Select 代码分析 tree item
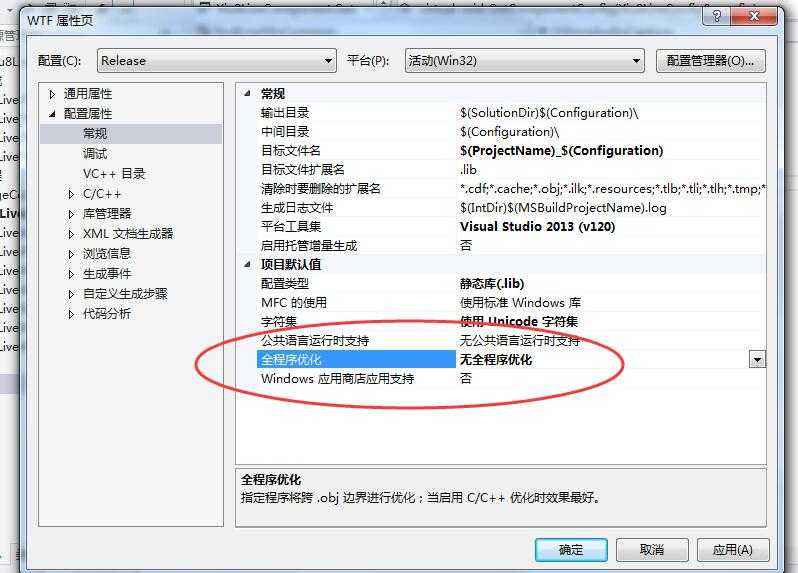The image size is (798, 573). coord(107,313)
